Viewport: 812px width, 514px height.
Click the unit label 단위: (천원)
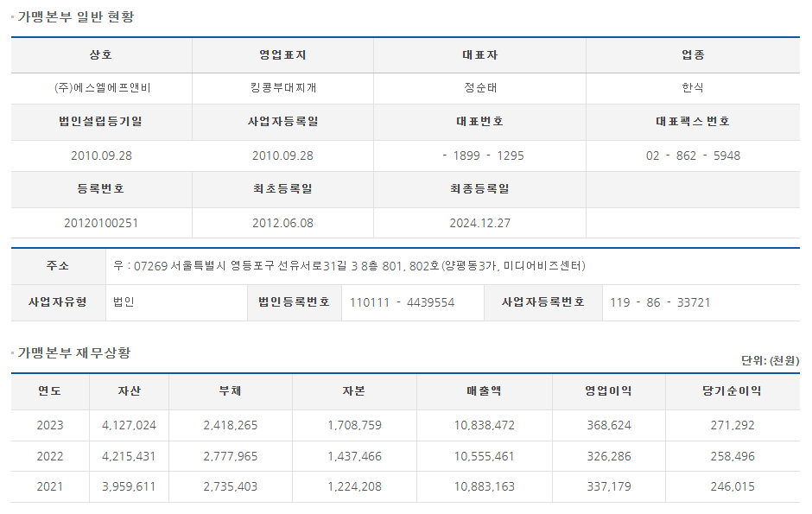click(x=770, y=360)
